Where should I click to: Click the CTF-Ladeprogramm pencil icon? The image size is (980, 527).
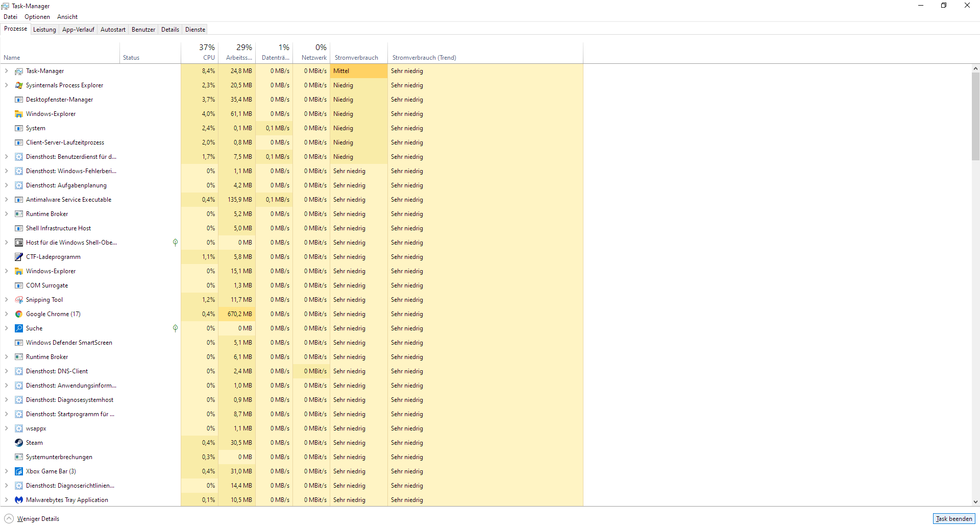19,257
